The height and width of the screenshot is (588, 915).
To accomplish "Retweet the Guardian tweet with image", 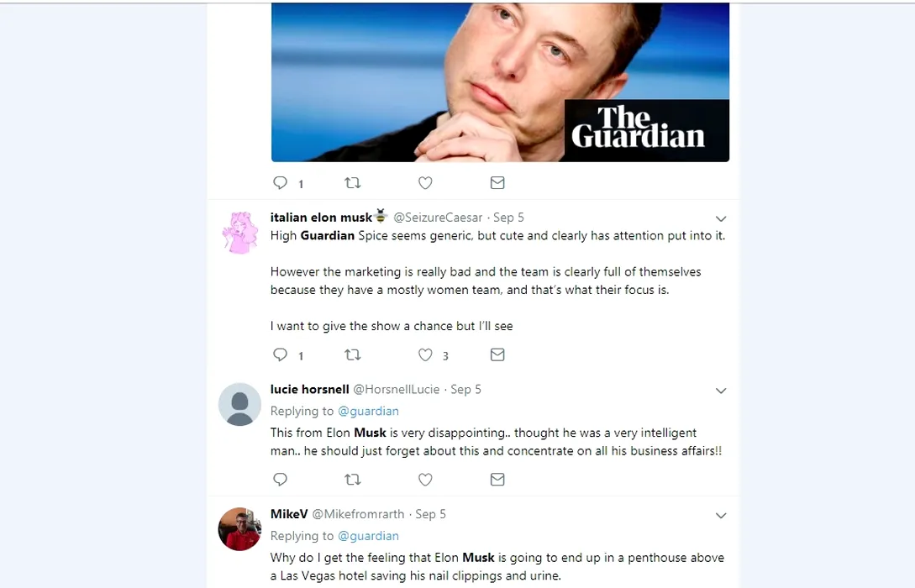I will [x=353, y=183].
